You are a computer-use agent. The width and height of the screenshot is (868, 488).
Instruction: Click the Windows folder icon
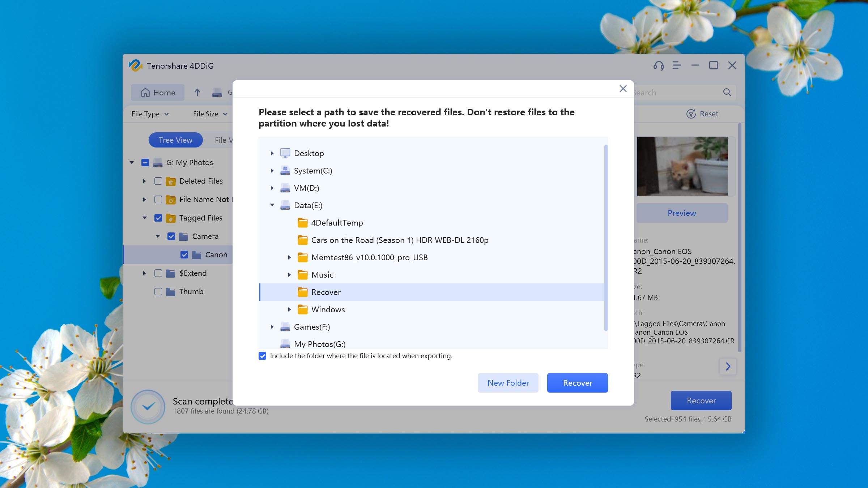click(302, 309)
